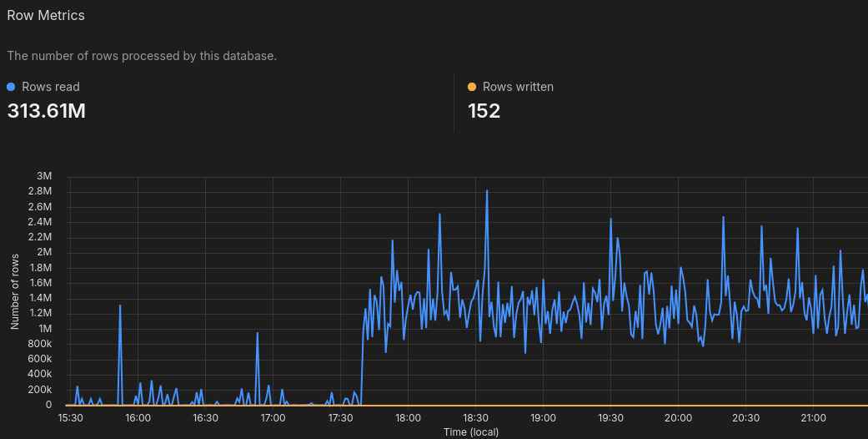Click the spike just before 17:00
Screen dimensions: 868x439
pos(258,333)
